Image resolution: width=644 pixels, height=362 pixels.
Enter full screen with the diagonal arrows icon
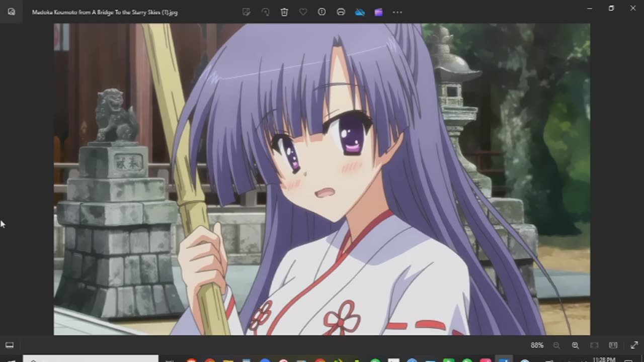[634, 345]
